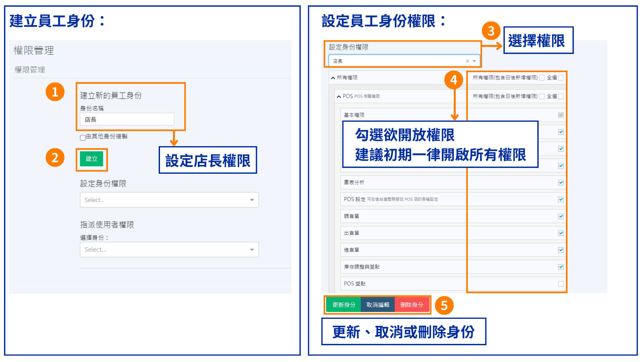644x362 pixels.
Task: Click arrow of the 設定身份權限 Select box
Action: 252,200
